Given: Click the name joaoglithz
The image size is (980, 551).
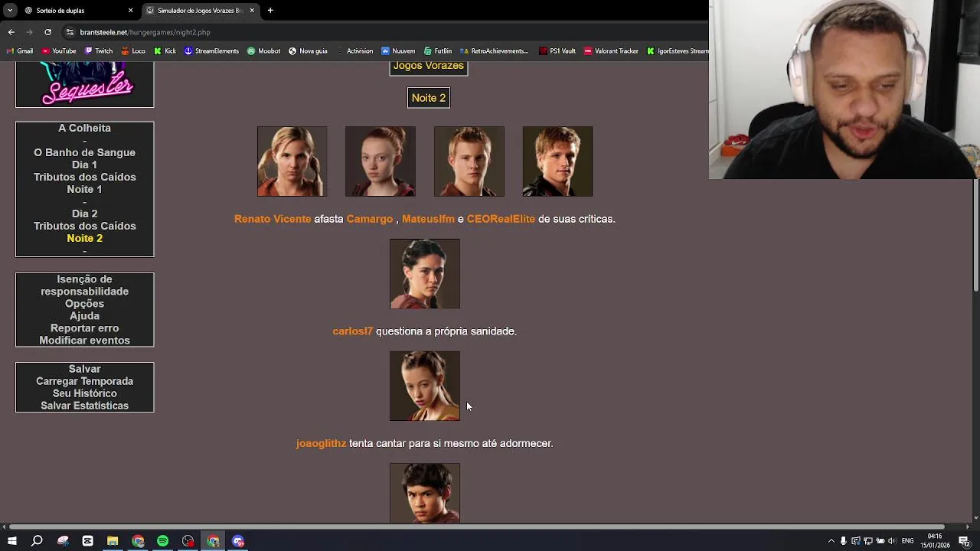Looking at the screenshot, I should [x=321, y=443].
